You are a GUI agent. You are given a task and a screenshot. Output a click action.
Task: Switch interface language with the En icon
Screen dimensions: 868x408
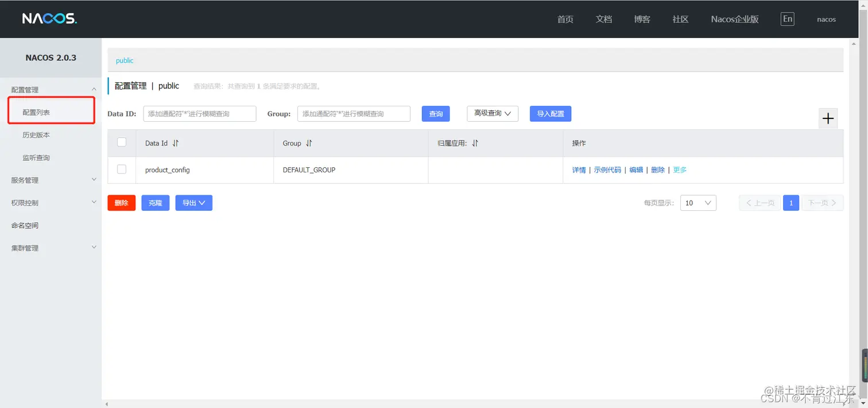coord(787,18)
